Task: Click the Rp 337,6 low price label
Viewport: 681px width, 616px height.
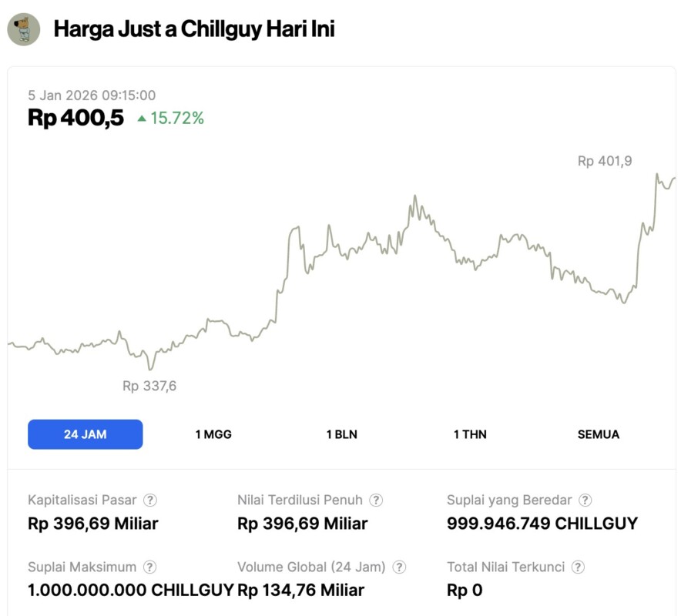Action: pos(149,386)
